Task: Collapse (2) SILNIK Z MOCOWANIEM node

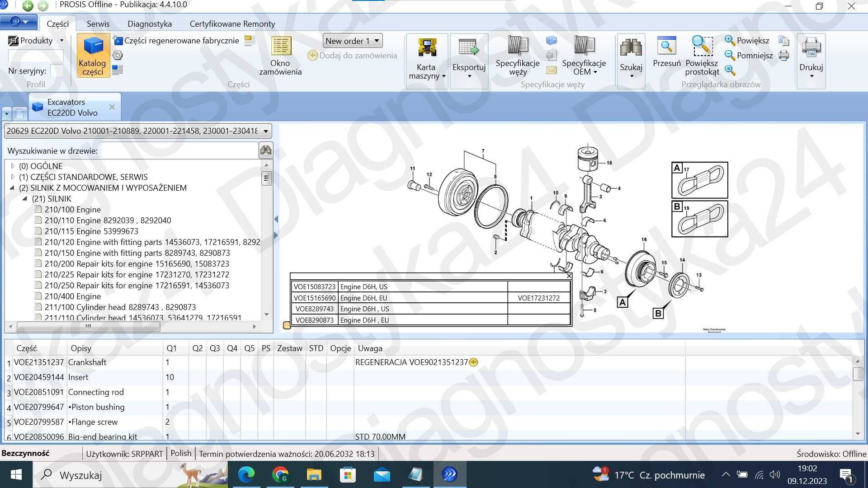Action: (12, 188)
